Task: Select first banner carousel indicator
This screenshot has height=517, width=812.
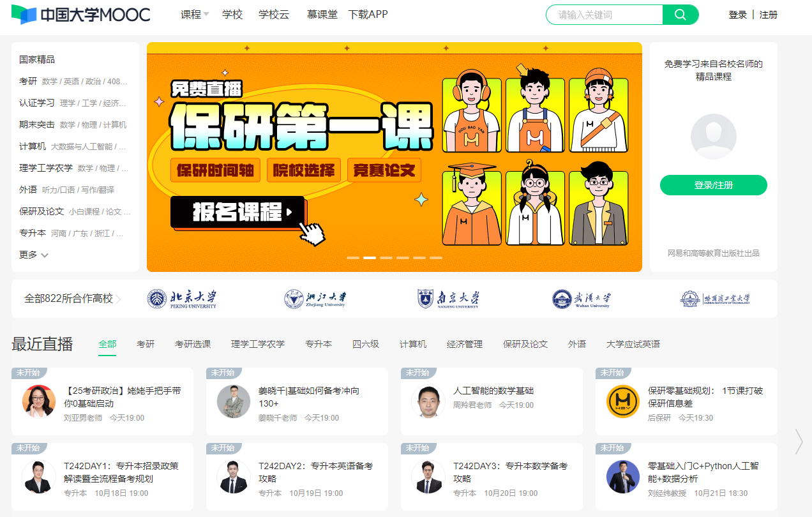Action: pos(353,257)
